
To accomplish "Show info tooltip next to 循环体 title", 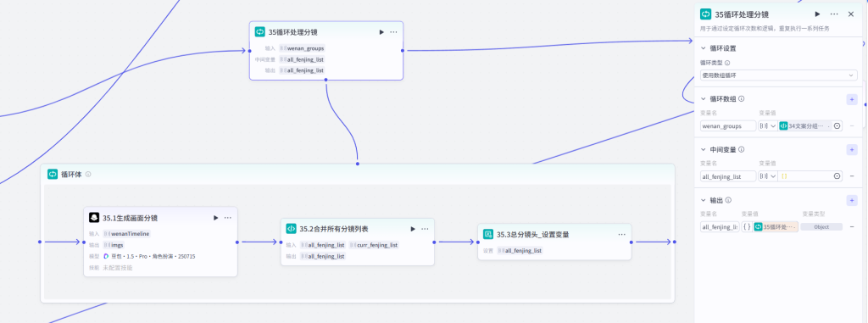I will (x=88, y=174).
